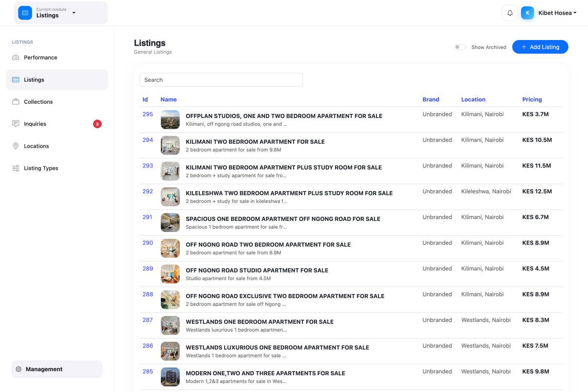Screen dimensions: 588x392
Task: Click 'MODERN ONE,TWO AND THREE APARTMENTS FOR SALE'
Action: (265, 373)
